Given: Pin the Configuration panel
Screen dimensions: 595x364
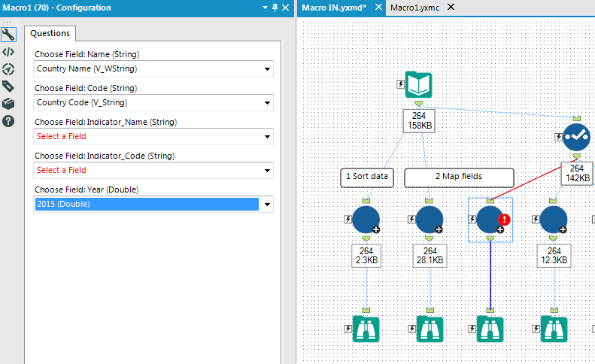Looking at the screenshot, I should (275, 8).
